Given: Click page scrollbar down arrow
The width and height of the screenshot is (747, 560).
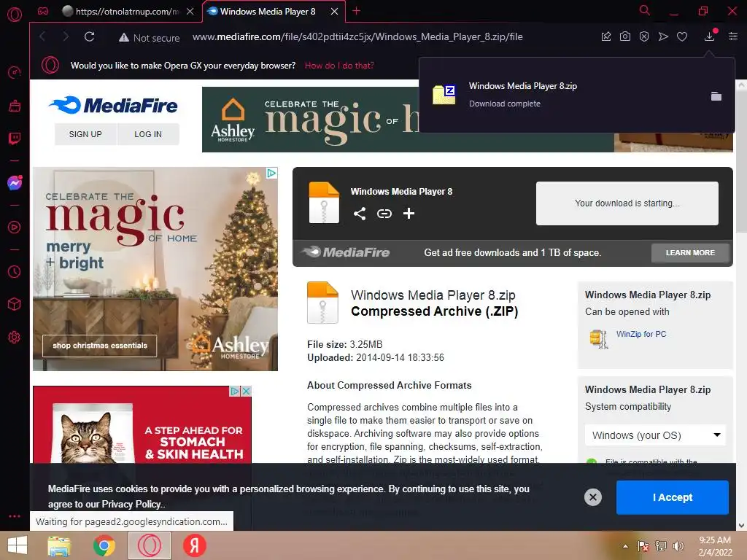Looking at the screenshot, I should tap(741, 525).
